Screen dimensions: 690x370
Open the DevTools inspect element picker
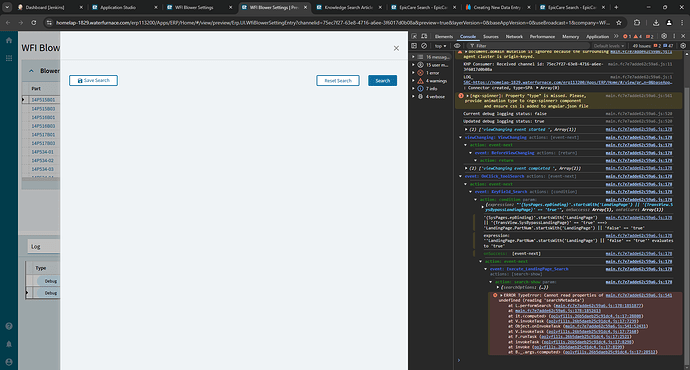coord(415,37)
